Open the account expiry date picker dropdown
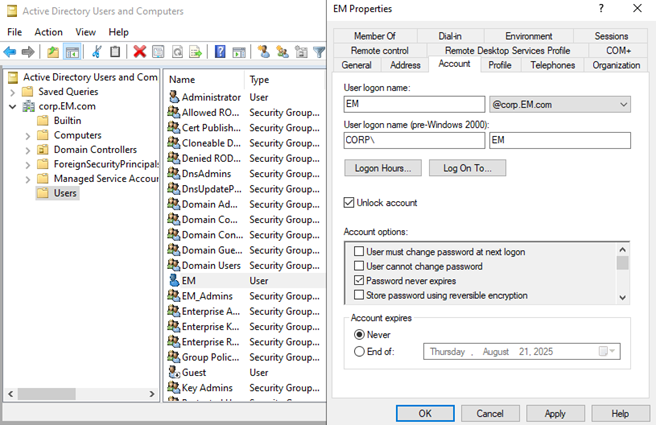Screen dimensions: 656x425 607,351
